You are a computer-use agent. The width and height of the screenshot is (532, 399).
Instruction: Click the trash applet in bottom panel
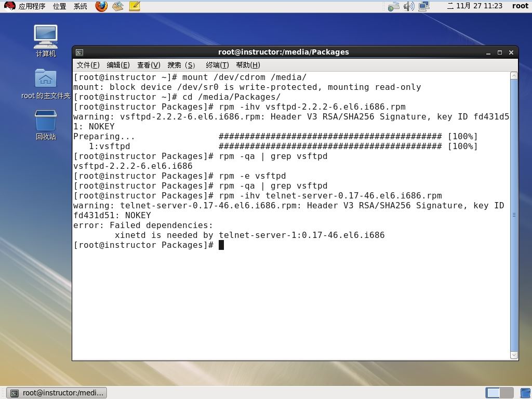pyautogui.click(x=526, y=393)
